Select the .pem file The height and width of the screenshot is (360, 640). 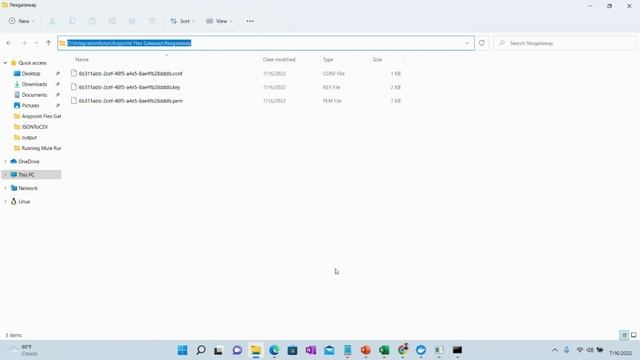[x=131, y=100]
